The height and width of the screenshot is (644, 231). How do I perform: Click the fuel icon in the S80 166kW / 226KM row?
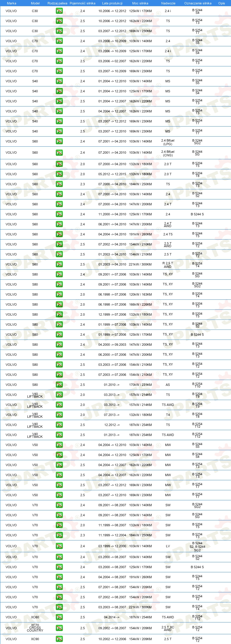[59, 304]
